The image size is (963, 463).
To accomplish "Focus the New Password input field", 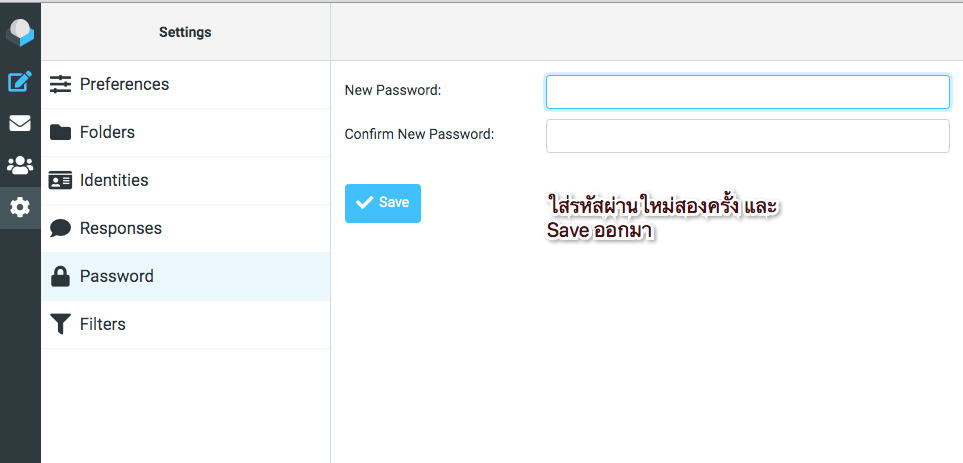I will tap(747, 91).
